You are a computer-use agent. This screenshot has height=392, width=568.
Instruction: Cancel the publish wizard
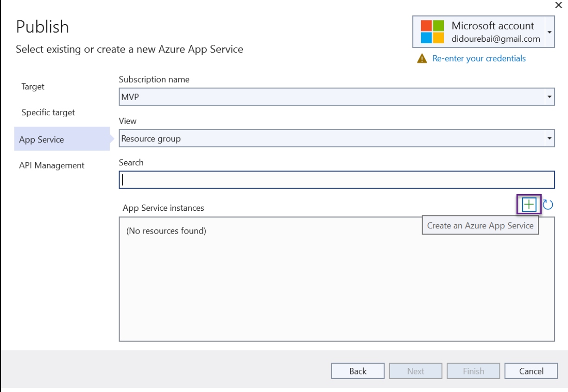pos(531,371)
